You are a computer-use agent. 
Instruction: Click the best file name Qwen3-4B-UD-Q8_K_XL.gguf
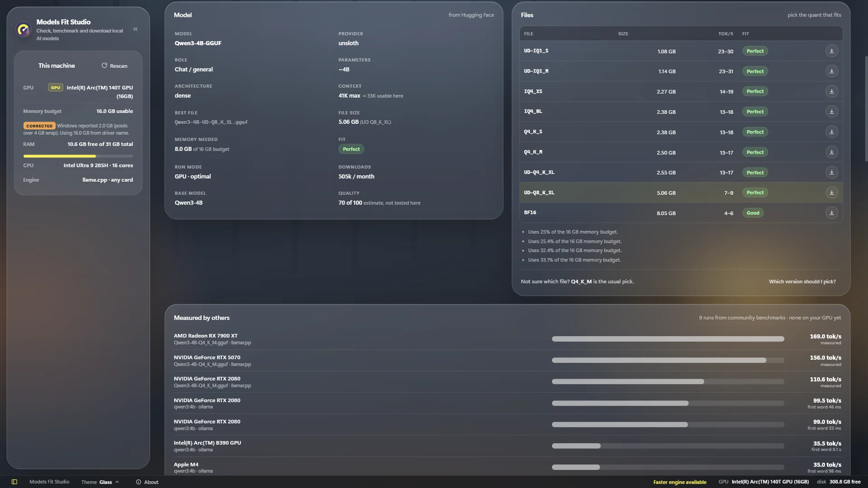coord(211,122)
